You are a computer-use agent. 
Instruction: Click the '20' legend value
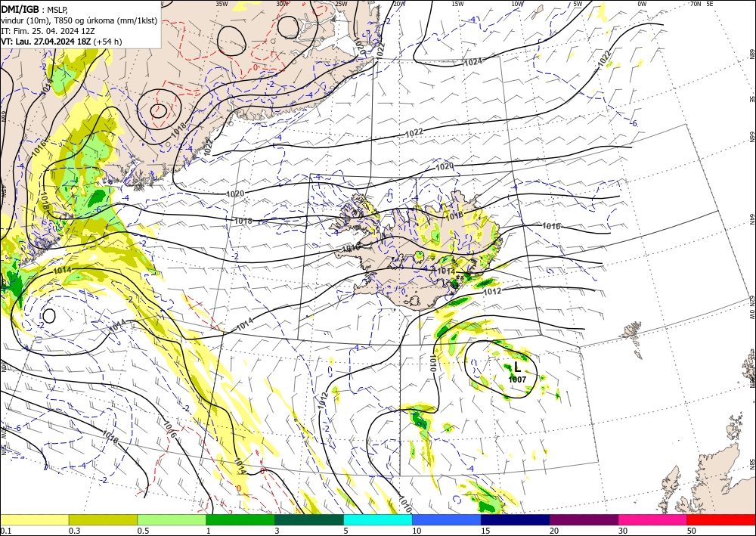[x=554, y=531]
